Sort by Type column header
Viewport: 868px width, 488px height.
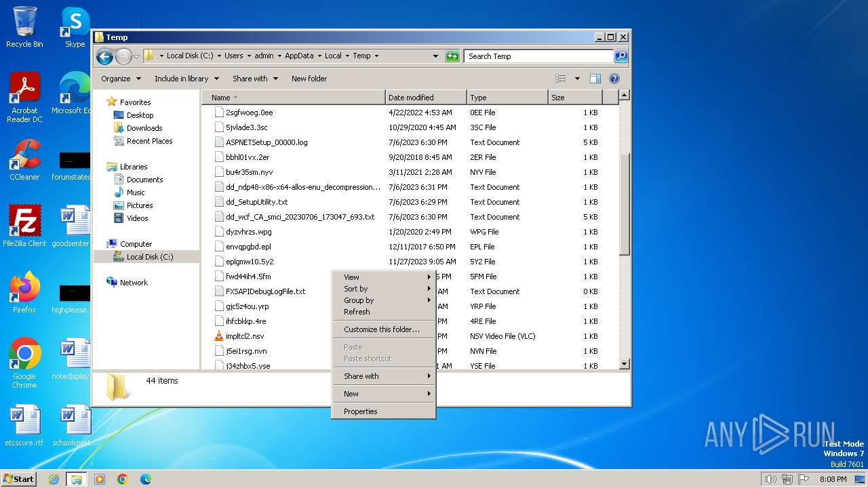(x=507, y=98)
